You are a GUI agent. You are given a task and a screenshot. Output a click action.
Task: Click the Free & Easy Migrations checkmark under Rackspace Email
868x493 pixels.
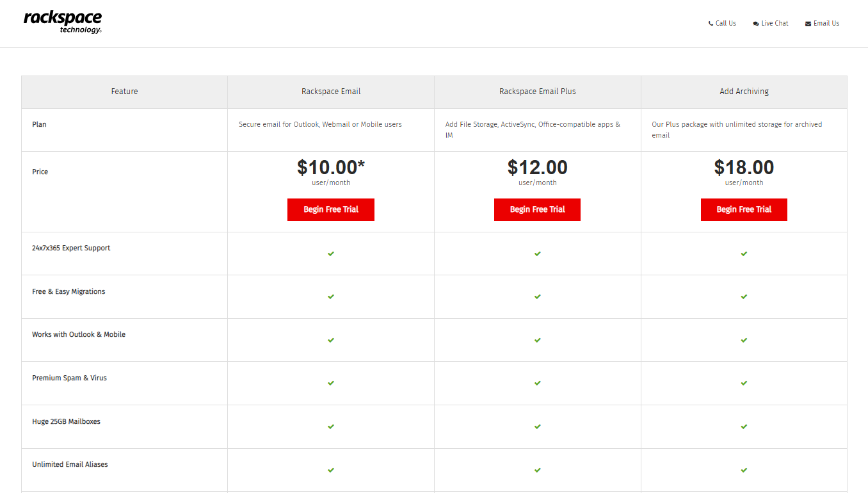pos(331,296)
